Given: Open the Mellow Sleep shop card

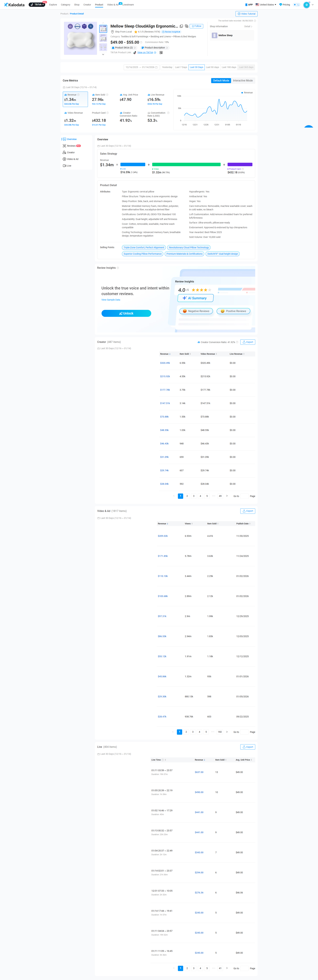Looking at the screenshot, I should click(x=232, y=35).
